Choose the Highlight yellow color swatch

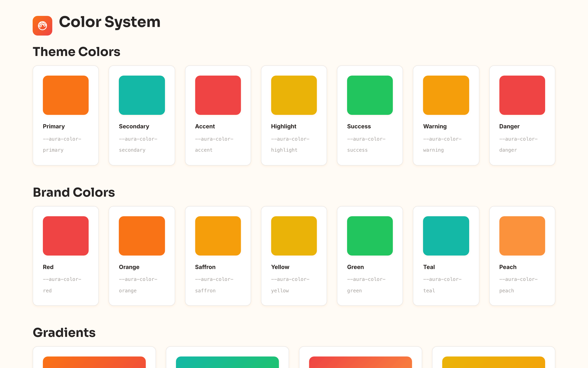(294, 95)
